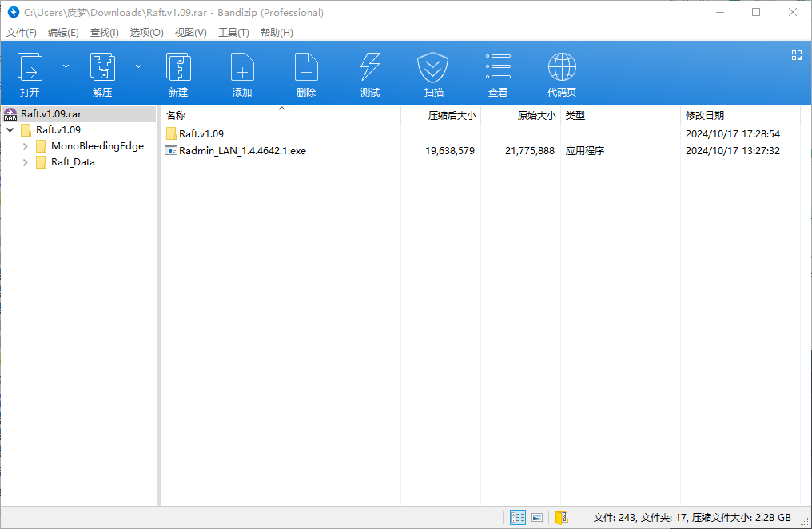Viewport: 812px width, 529px height.
Task: Open dropdown arrow next to 打开
Action: click(x=66, y=66)
